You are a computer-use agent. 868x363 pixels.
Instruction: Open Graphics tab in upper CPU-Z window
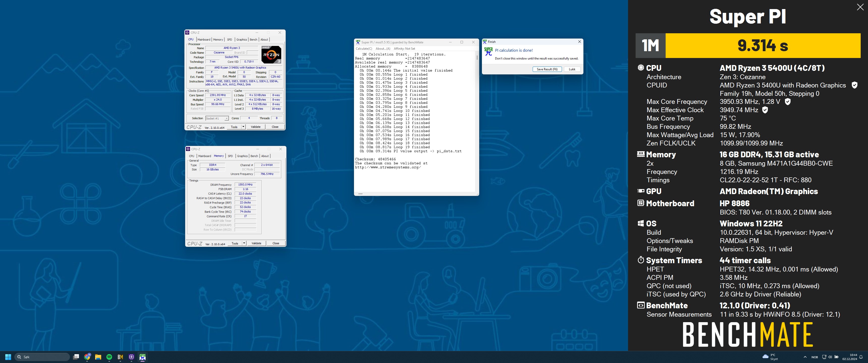coord(241,40)
